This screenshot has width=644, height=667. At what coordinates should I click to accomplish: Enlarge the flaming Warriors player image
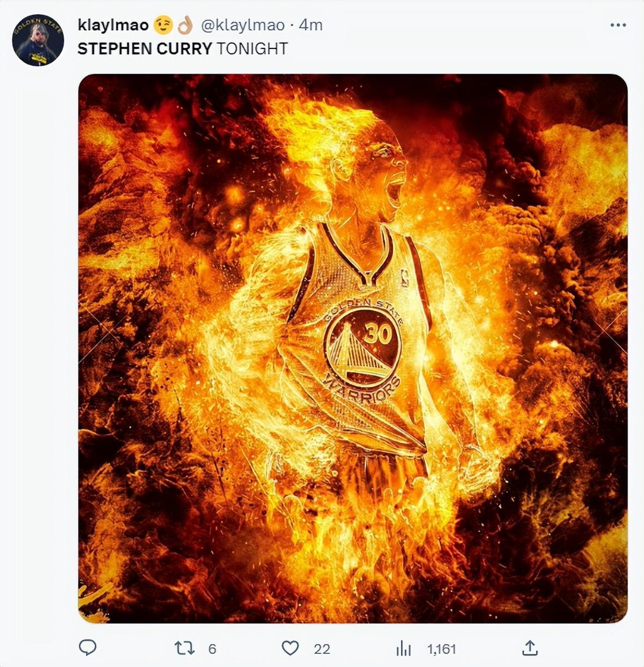[x=353, y=349]
